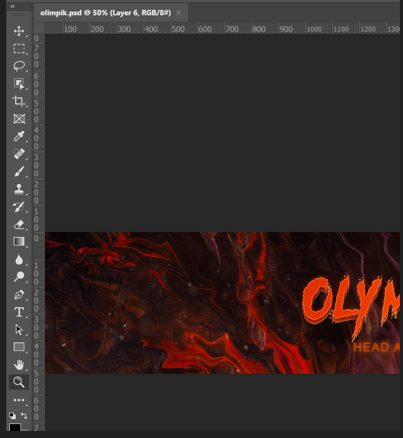Select the Blur tool
Viewport: 403px width, 438px height.
click(19, 259)
